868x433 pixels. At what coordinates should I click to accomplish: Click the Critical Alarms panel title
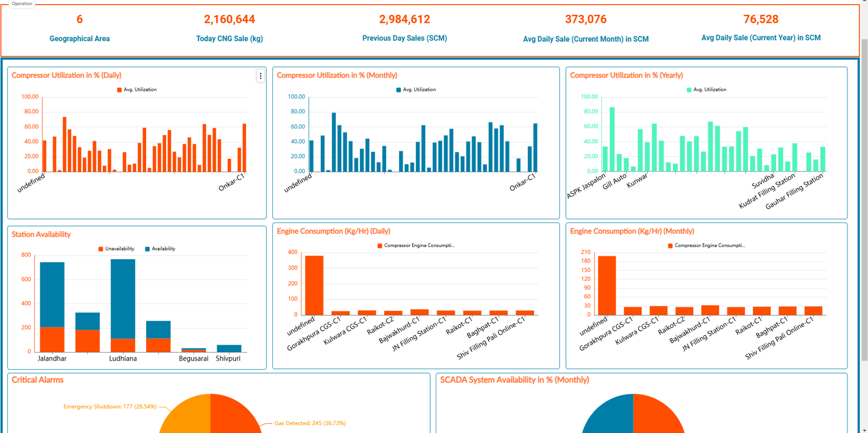[x=38, y=380]
